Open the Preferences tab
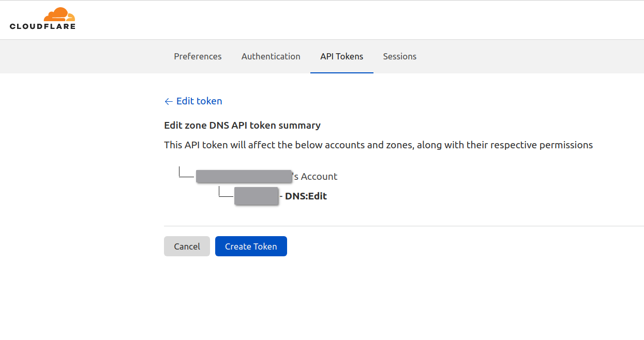The image size is (644, 340). click(198, 56)
